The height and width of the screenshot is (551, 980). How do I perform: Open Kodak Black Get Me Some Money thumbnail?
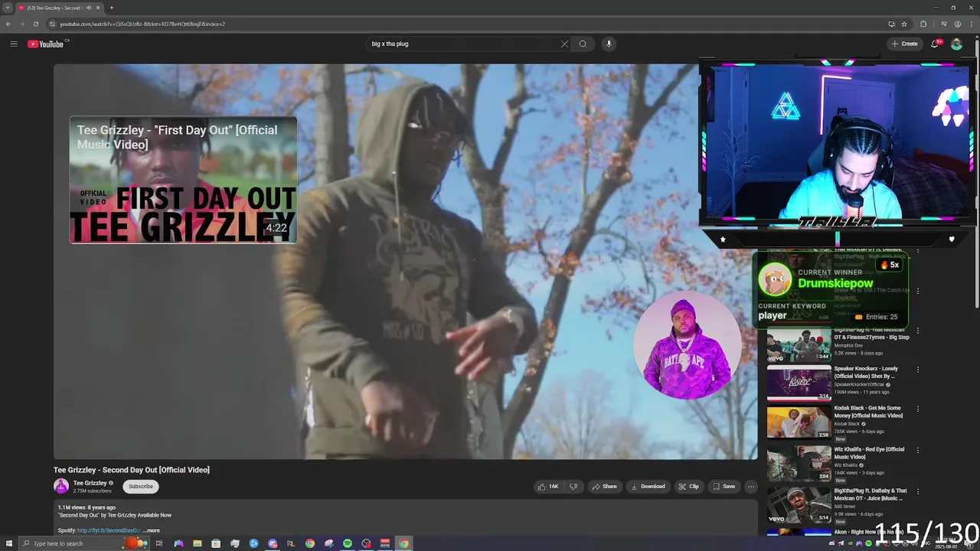tap(799, 422)
